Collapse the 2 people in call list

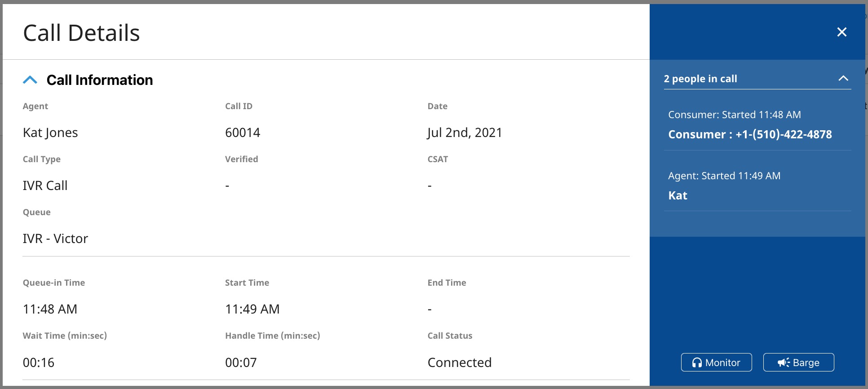point(843,79)
